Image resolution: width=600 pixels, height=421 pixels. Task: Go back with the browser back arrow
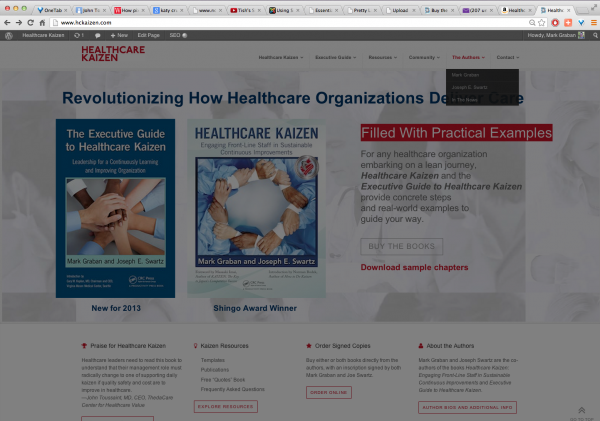[x=7, y=23]
